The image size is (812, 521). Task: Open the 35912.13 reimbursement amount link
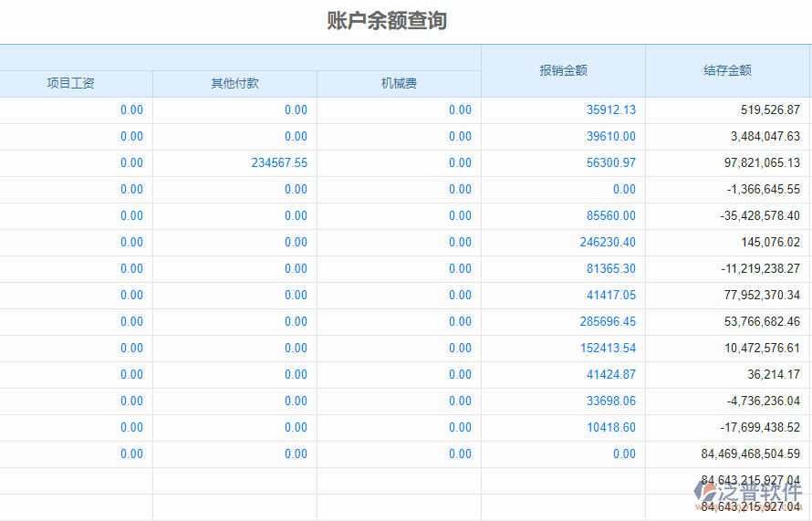tap(610, 110)
